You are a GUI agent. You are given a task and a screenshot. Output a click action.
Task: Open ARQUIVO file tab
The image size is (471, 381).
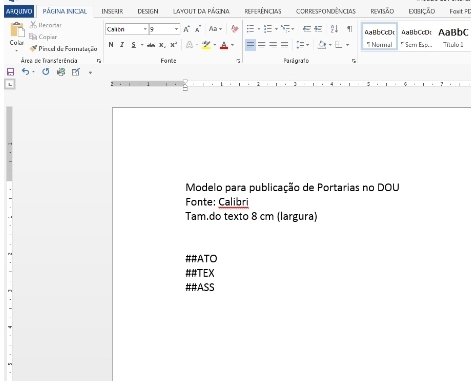tap(19, 11)
